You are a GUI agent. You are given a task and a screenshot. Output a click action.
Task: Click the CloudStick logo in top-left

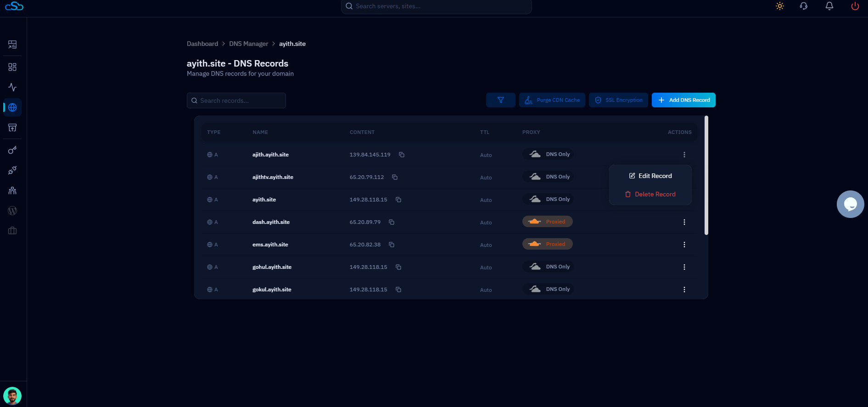pos(14,6)
